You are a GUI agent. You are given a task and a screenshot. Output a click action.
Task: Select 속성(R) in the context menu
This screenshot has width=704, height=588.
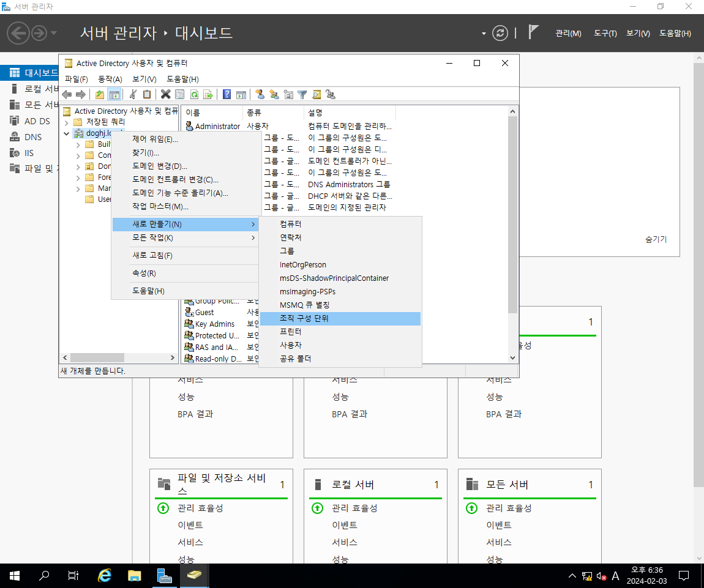point(185,273)
